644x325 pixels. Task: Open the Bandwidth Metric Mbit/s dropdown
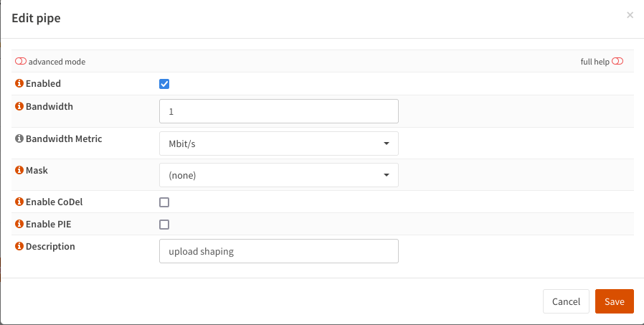(x=278, y=143)
